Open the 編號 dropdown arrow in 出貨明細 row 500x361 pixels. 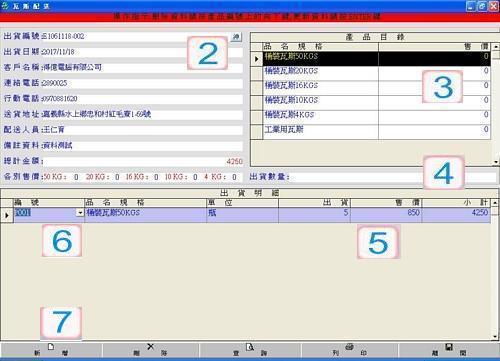pos(80,213)
